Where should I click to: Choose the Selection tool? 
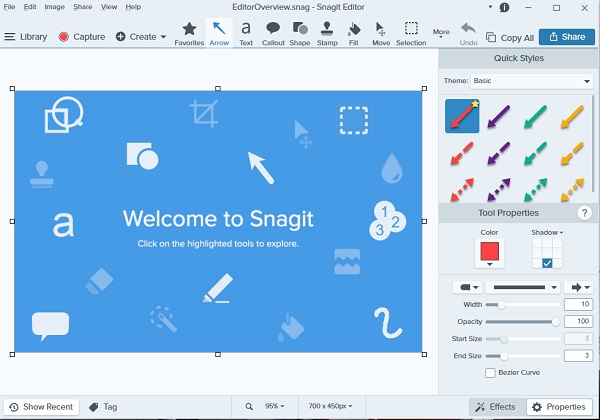[411, 33]
